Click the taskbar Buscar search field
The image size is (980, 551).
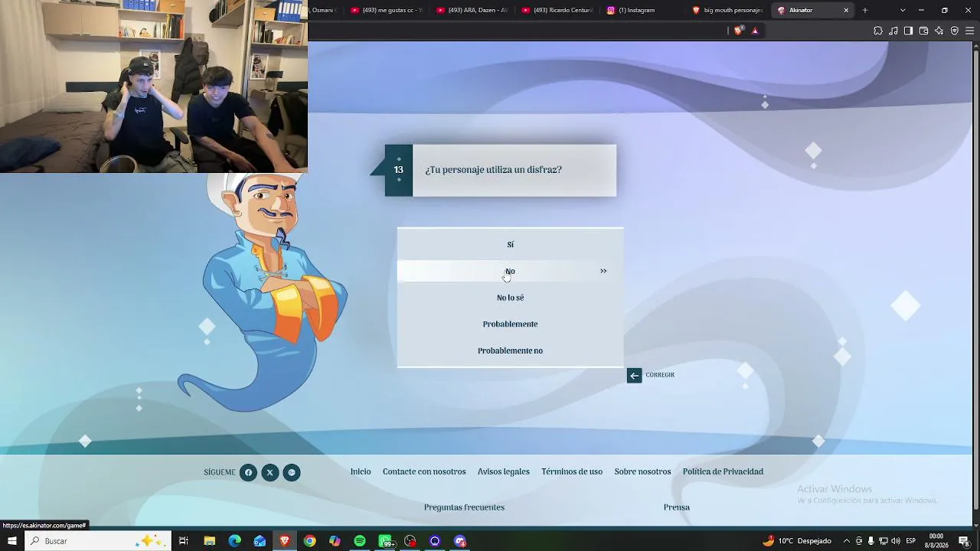(97, 541)
